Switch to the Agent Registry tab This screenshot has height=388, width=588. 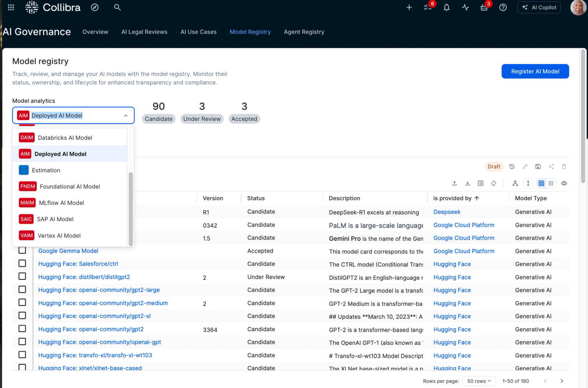click(x=304, y=32)
